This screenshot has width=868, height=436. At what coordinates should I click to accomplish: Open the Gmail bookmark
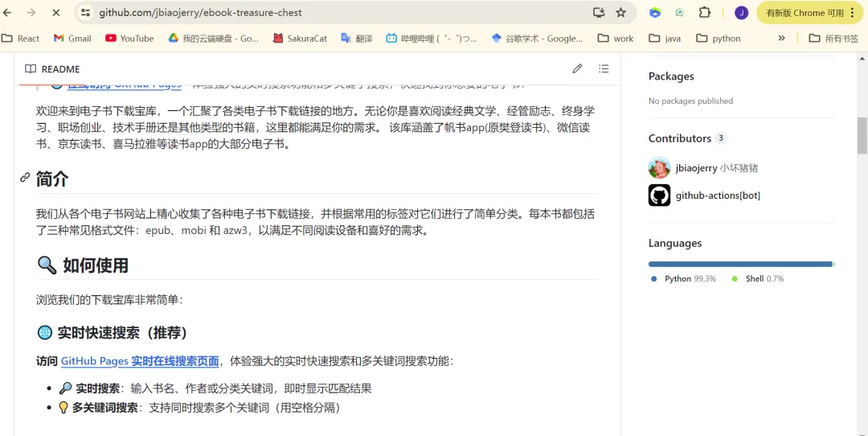[x=72, y=39]
